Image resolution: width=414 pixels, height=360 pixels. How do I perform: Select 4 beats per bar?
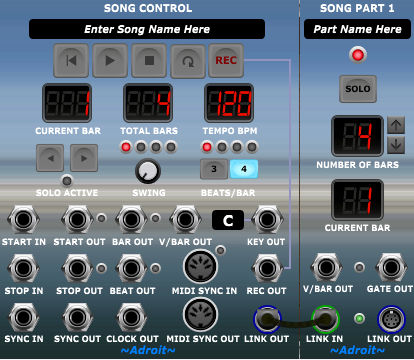point(244,169)
